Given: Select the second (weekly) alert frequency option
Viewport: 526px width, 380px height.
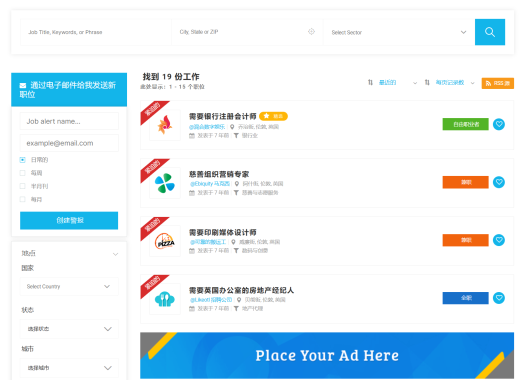Looking at the screenshot, I should point(22,173).
